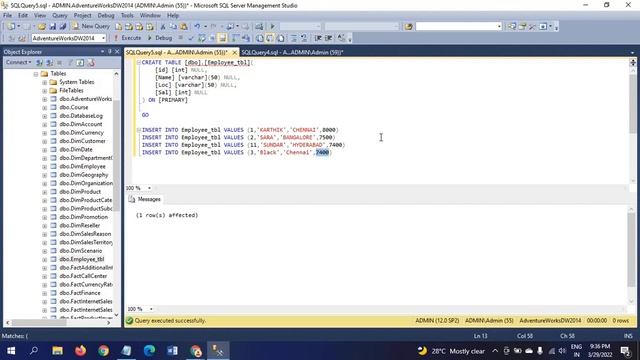Expand dbo.DimCustomer table node
The image size is (640, 360).
coord(44,141)
